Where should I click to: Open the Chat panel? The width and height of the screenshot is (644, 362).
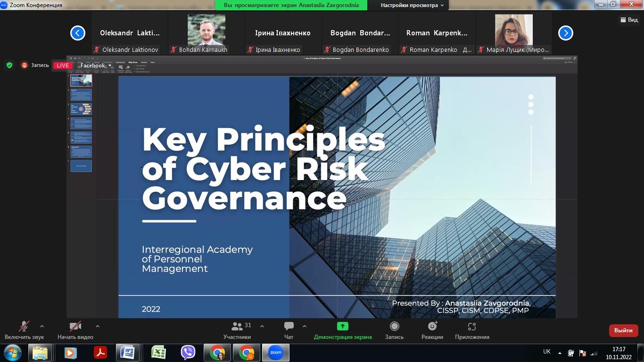(289, 326)
